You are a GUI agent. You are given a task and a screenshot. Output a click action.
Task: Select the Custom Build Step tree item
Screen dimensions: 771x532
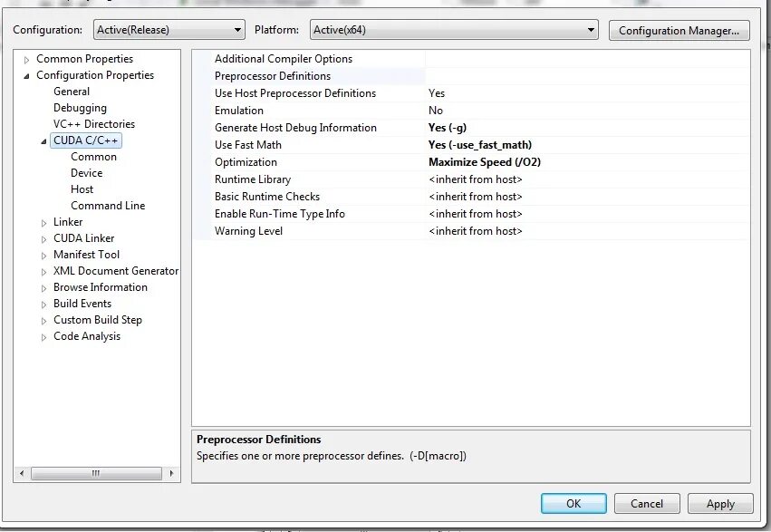tap(97, 320)
